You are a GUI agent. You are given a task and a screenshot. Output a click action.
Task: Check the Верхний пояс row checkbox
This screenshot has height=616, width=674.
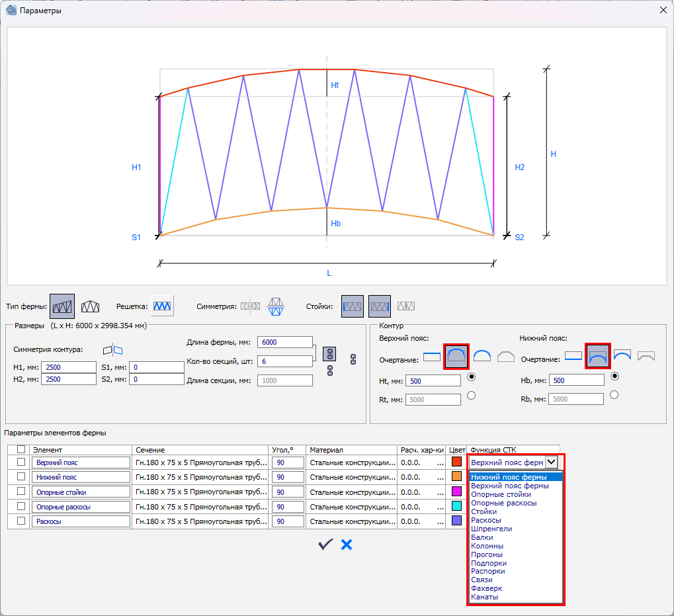click(21, 462)
